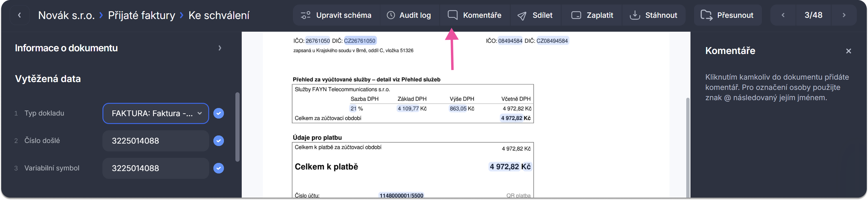Click the extracted-data panel scrollbar
The height and width of the screenshot is (200, 868).
237,127
